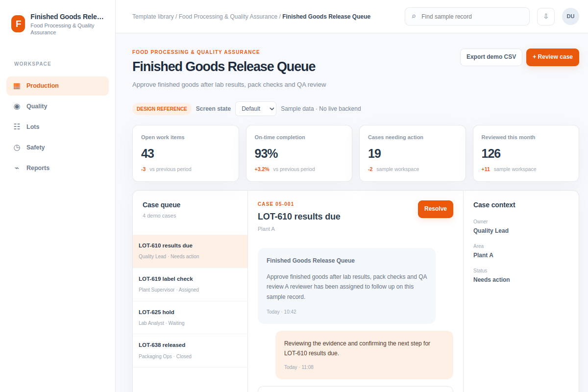Open Production via its grid icon
Viewport: 588px width, 392px height.
[17, 86]
